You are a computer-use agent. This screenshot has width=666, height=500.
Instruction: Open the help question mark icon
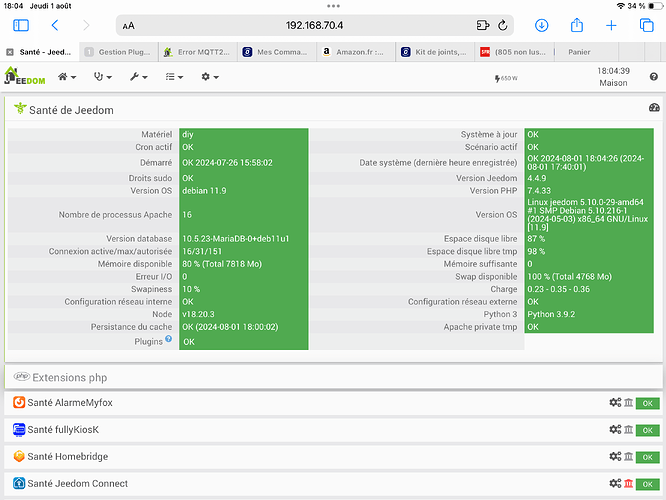point(654,76)
